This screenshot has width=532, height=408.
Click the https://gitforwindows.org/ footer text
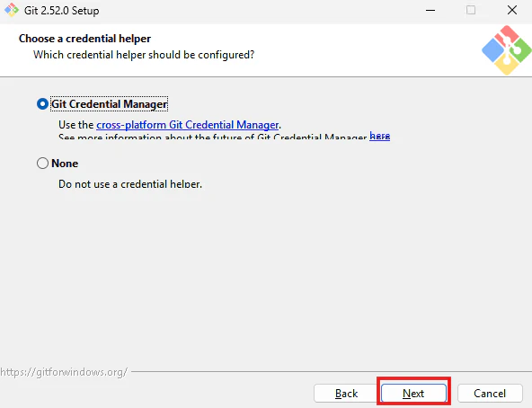[64, 372]
